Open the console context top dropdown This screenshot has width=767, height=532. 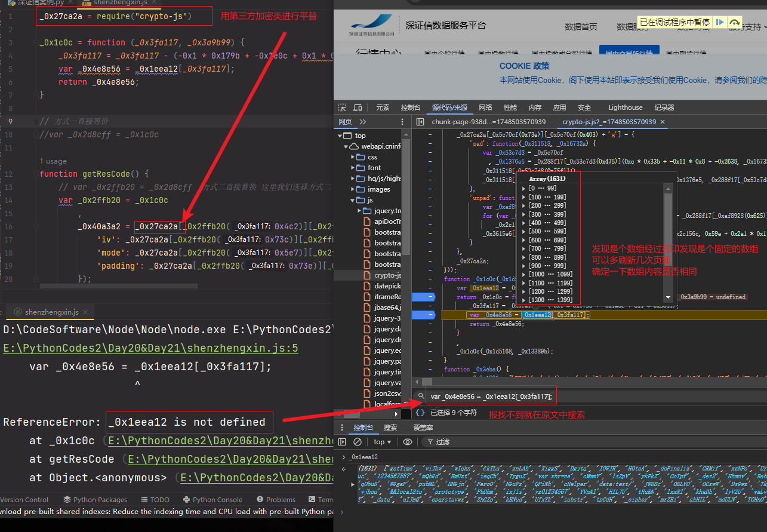click(383, 442)
